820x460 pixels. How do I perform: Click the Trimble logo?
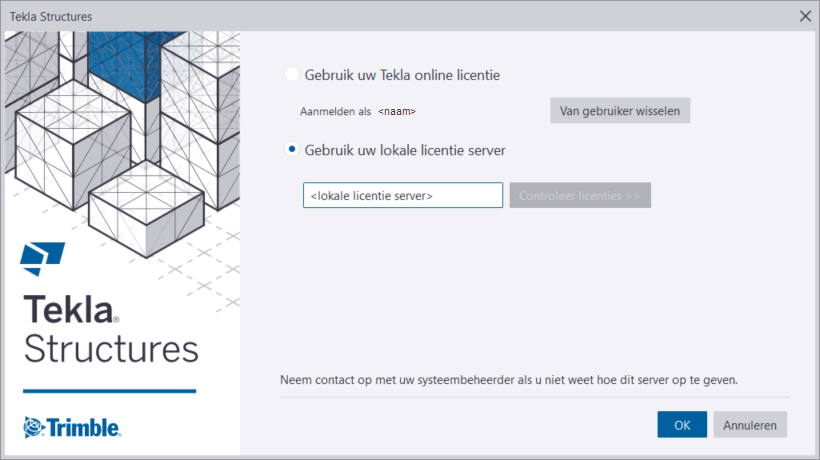(x=72, y=427)
